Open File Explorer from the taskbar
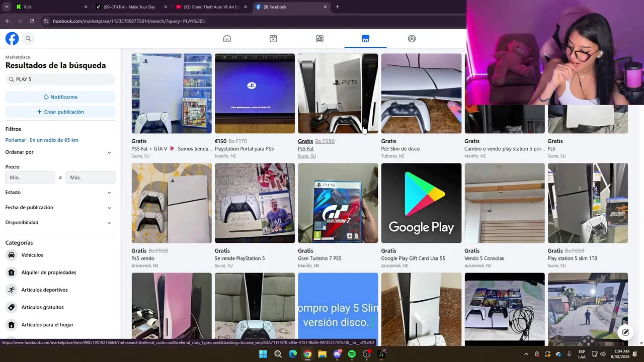 click(323, 354)
